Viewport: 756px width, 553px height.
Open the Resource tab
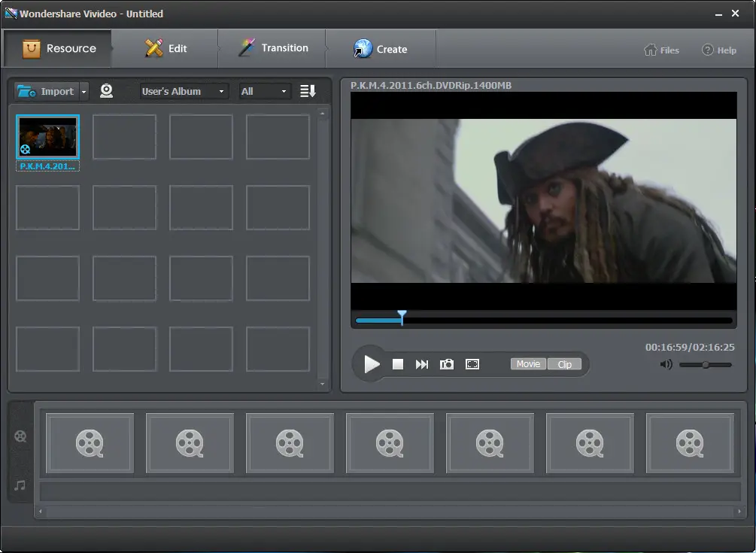pyautogui.click(x=58, y=48)
